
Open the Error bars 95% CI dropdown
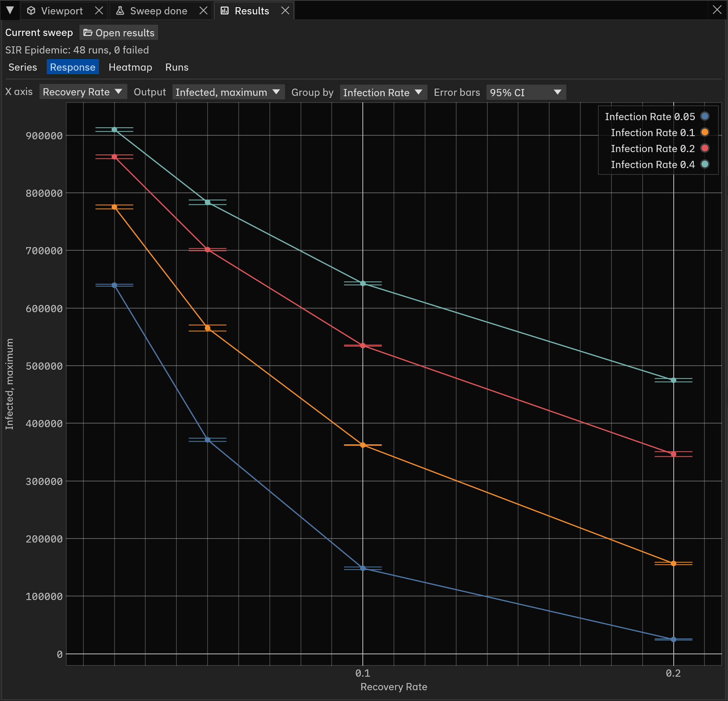[526, 92]
